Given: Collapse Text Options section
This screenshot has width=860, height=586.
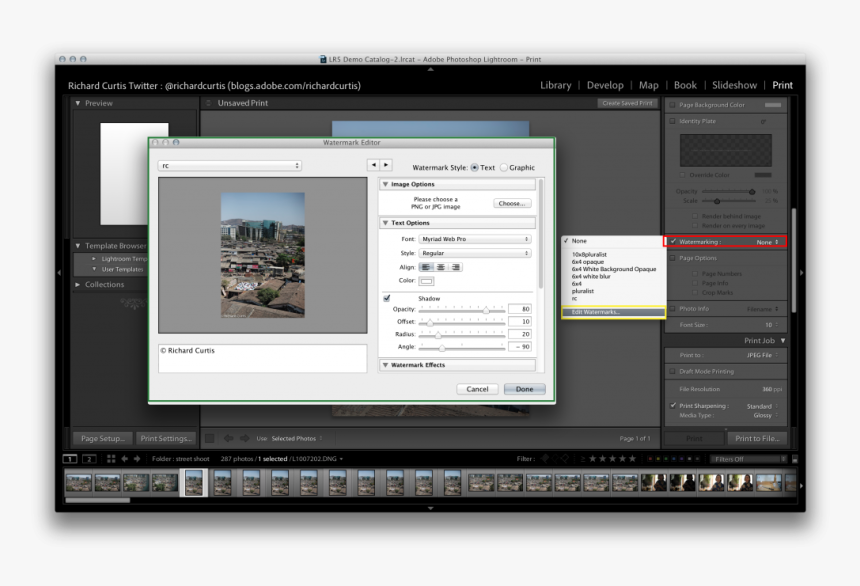Looking at the screenshot, I should click(386, 223).
